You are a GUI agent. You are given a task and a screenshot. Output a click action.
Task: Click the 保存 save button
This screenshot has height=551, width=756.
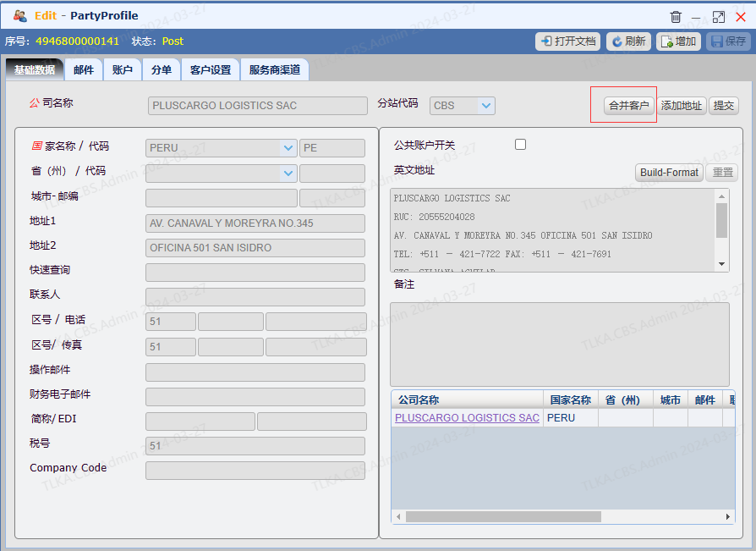pyautogui.click(x=729, y=41)
